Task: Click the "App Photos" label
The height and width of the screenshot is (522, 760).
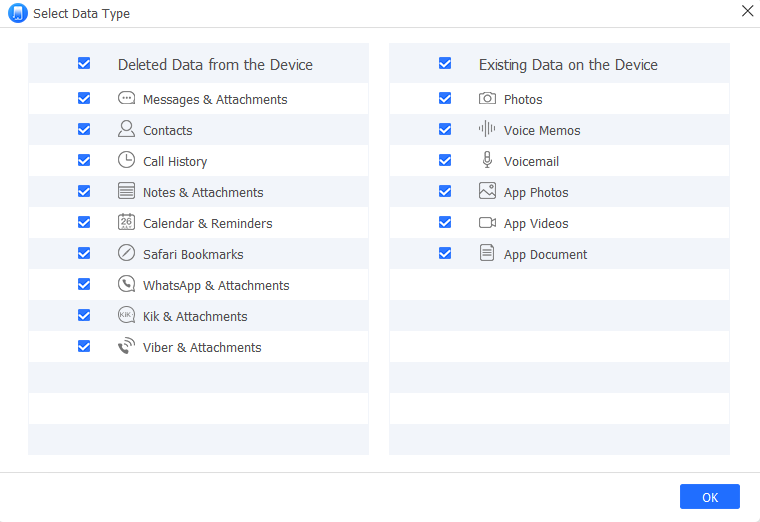Action: click(x=536, y=192)
